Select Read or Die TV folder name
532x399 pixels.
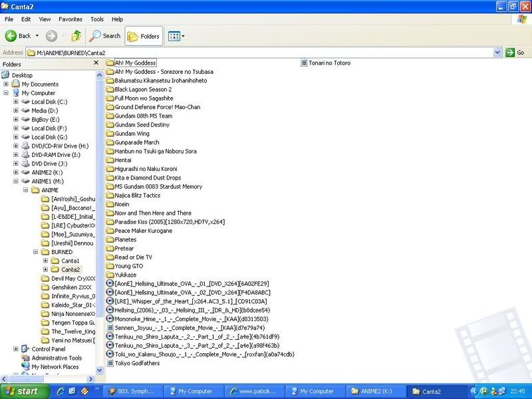click(x=134, y=257)
